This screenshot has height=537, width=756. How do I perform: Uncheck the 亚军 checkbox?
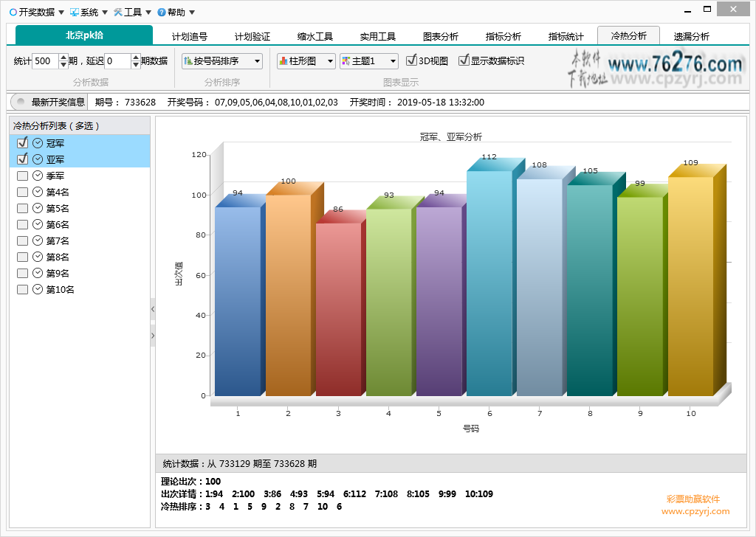22,159
